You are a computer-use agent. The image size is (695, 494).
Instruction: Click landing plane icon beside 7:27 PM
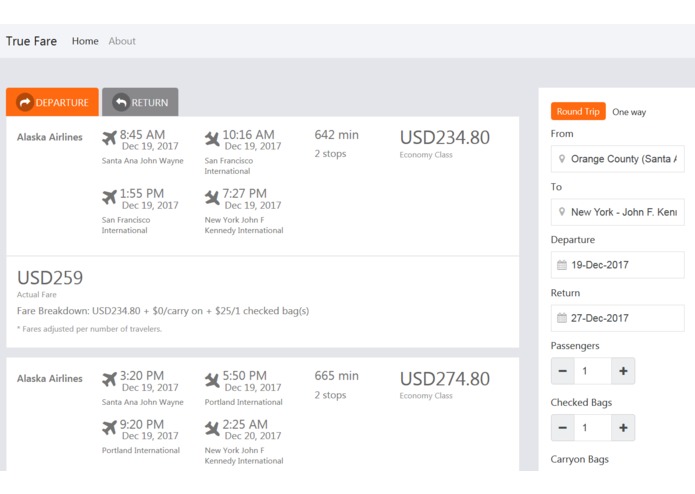[212, 198]
